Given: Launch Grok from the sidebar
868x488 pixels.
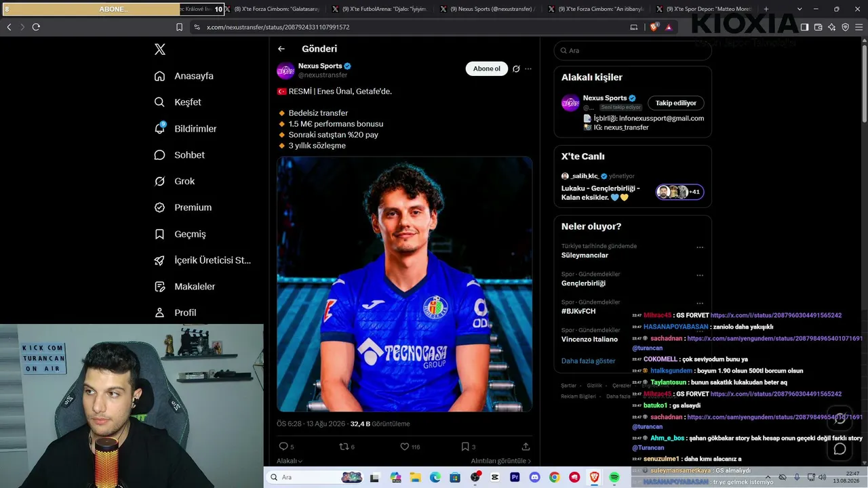Looking at the screenshot, I should (x=175, y=182).
